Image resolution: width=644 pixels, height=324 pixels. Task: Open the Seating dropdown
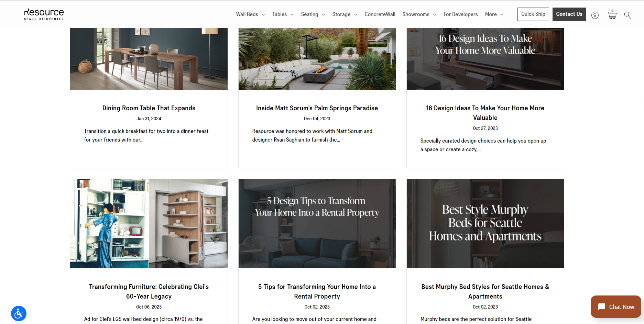click(313, 14)
